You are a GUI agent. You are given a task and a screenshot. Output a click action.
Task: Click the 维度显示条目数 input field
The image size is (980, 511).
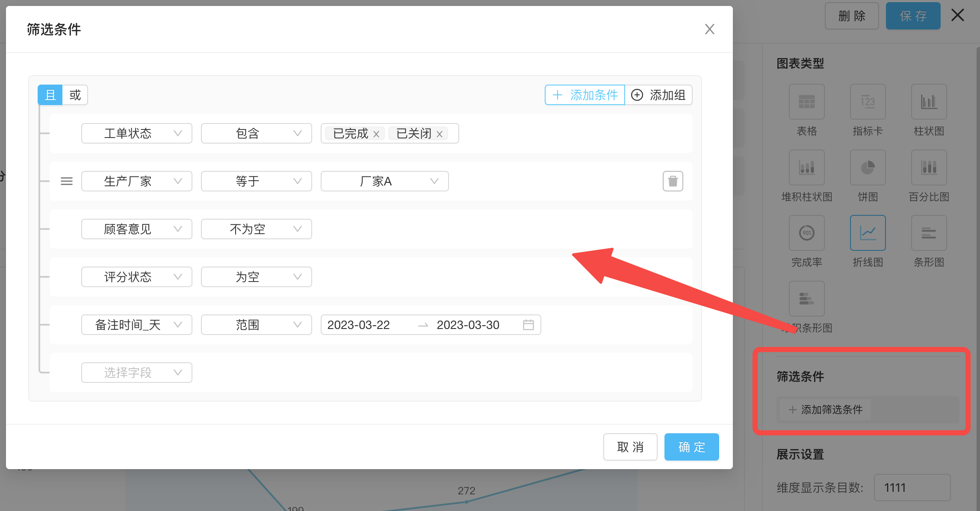pyautogui.click(x=912, y=488)
